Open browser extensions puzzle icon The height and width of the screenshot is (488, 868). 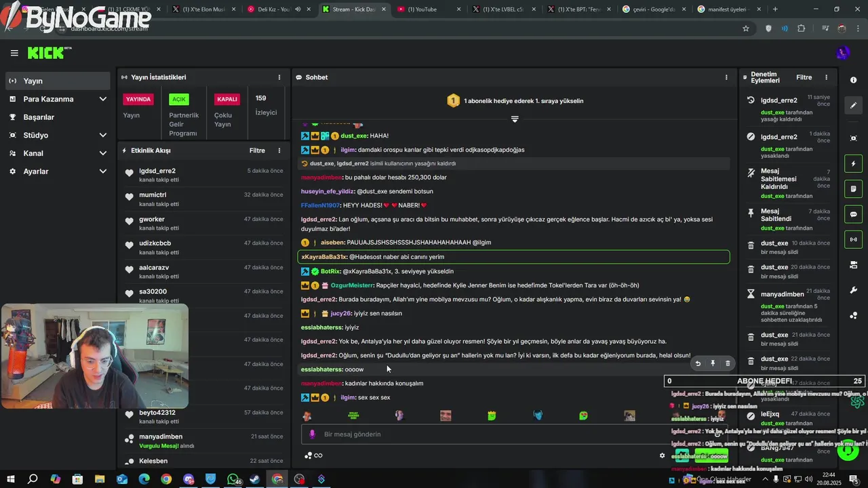(x=802, y=28)
